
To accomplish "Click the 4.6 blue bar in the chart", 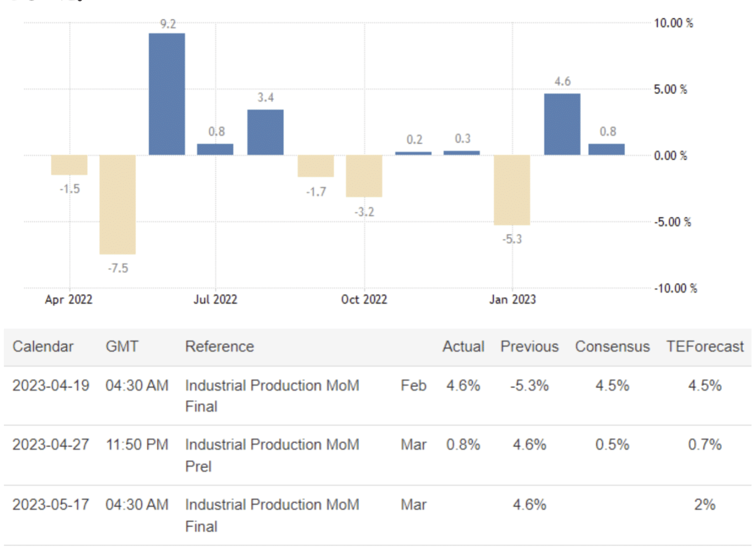I will pos(562,124).
